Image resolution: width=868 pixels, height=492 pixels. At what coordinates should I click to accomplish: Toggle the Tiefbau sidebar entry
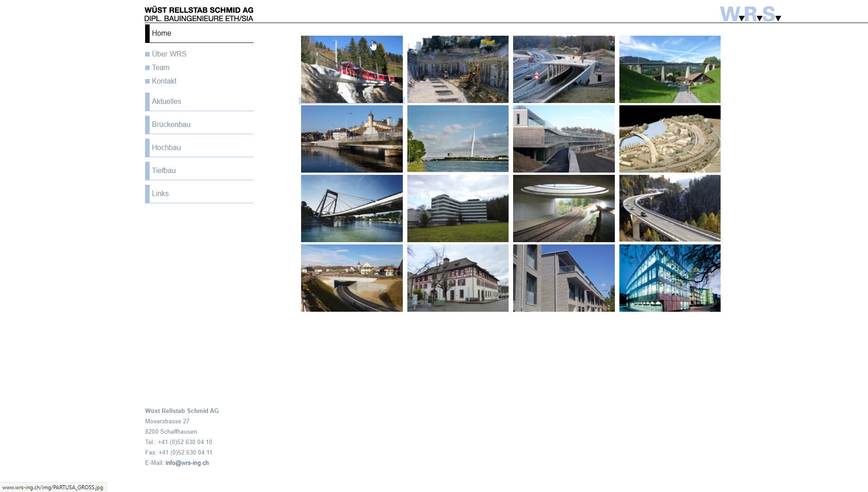pyautogui.click(x=163, y=170)
